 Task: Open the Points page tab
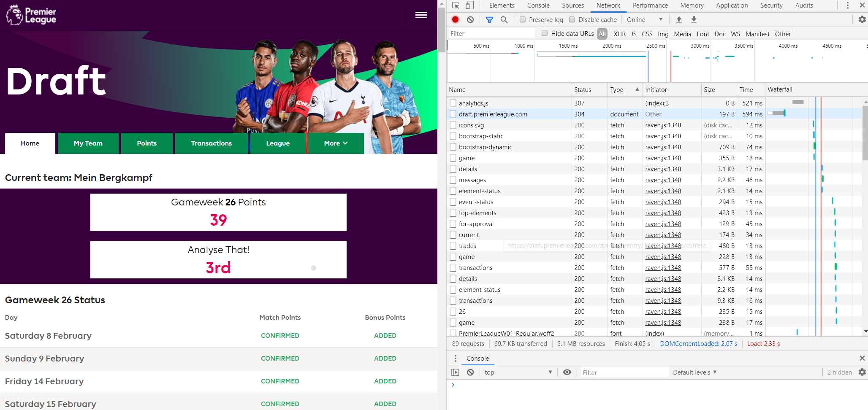tap(147, 143)
